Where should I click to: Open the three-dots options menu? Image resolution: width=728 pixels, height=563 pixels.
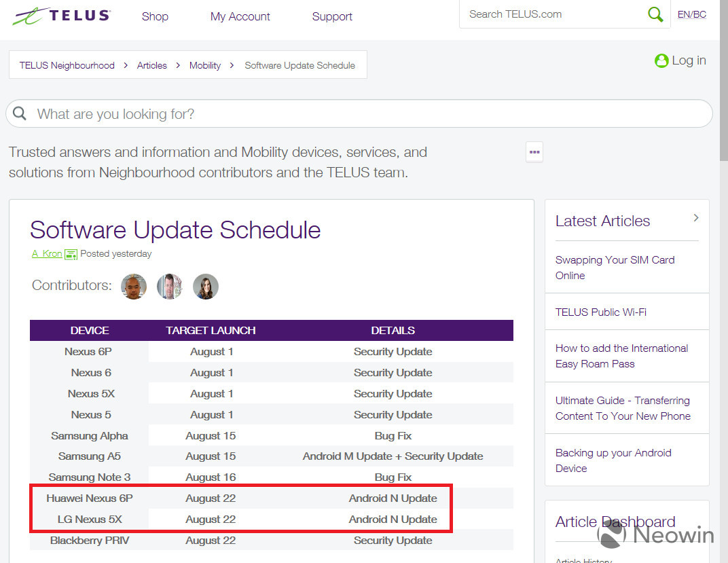pos(534,152)
